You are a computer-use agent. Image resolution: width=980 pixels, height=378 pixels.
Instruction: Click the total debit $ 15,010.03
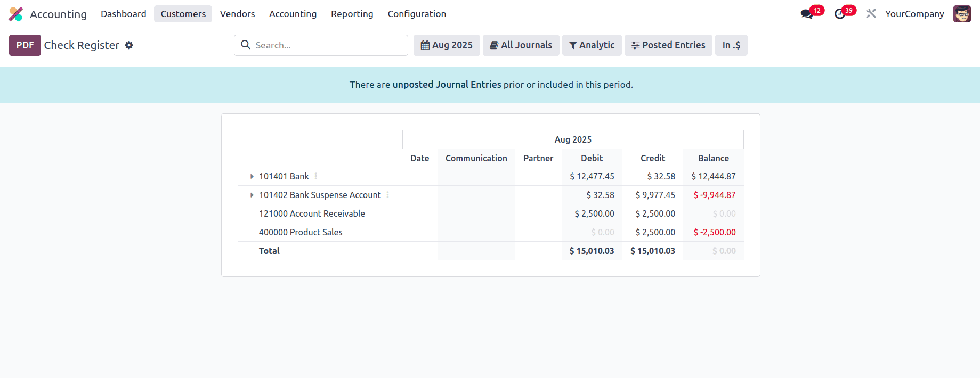tap(592, 251)
